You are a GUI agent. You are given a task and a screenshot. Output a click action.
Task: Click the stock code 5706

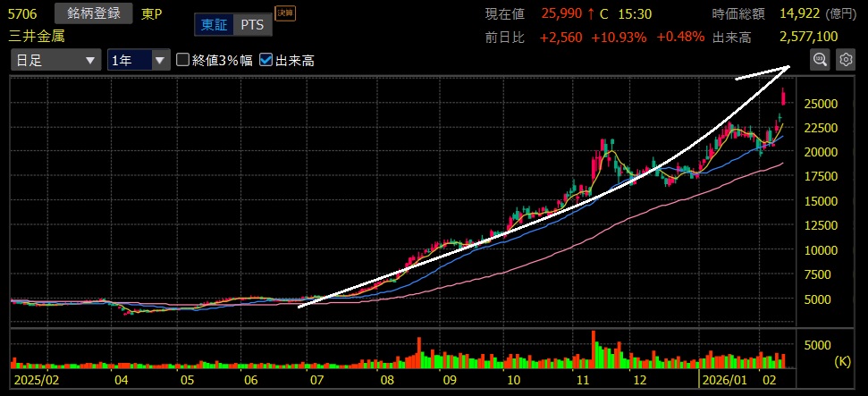pyautogui.click(x=21, y=14)
